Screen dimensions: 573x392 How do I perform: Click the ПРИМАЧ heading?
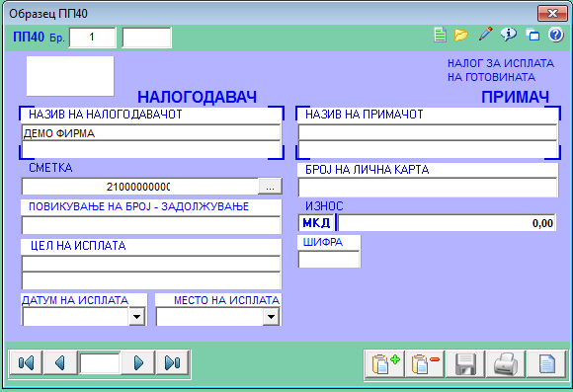(x=515, y=97)
